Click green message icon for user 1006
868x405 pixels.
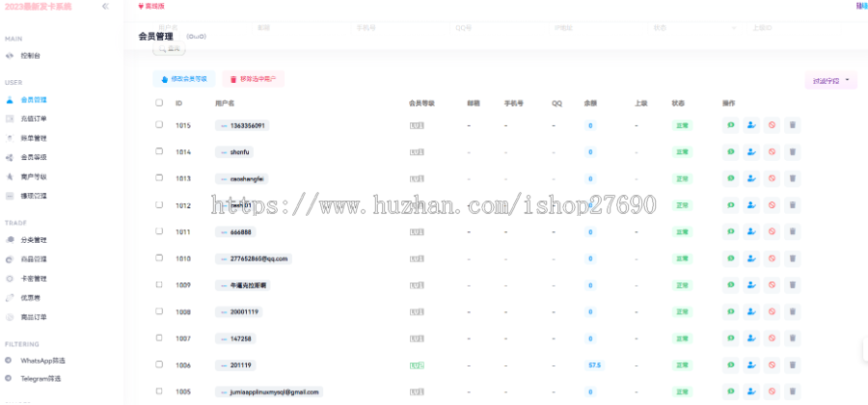[x=731, y=365]
